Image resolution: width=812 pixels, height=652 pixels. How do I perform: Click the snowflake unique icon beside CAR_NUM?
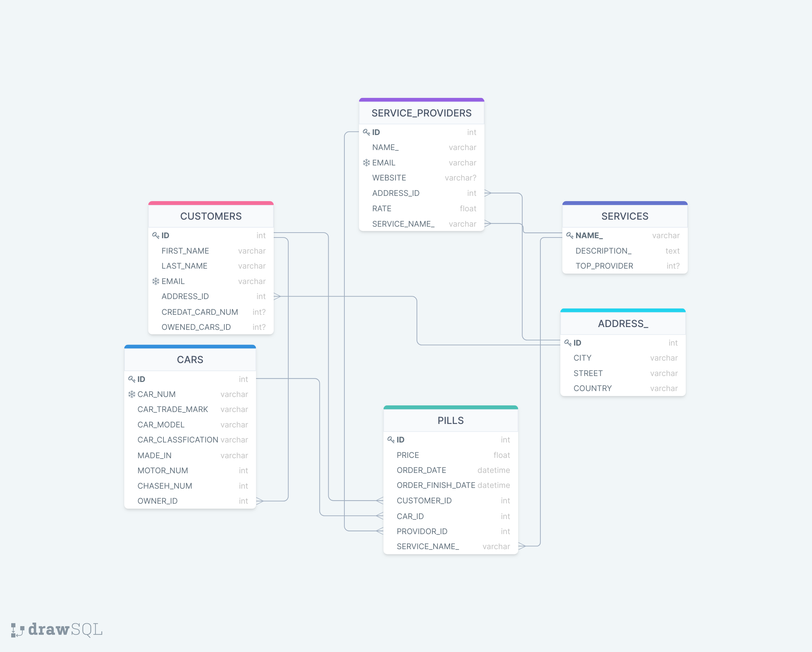click(132, 394)
